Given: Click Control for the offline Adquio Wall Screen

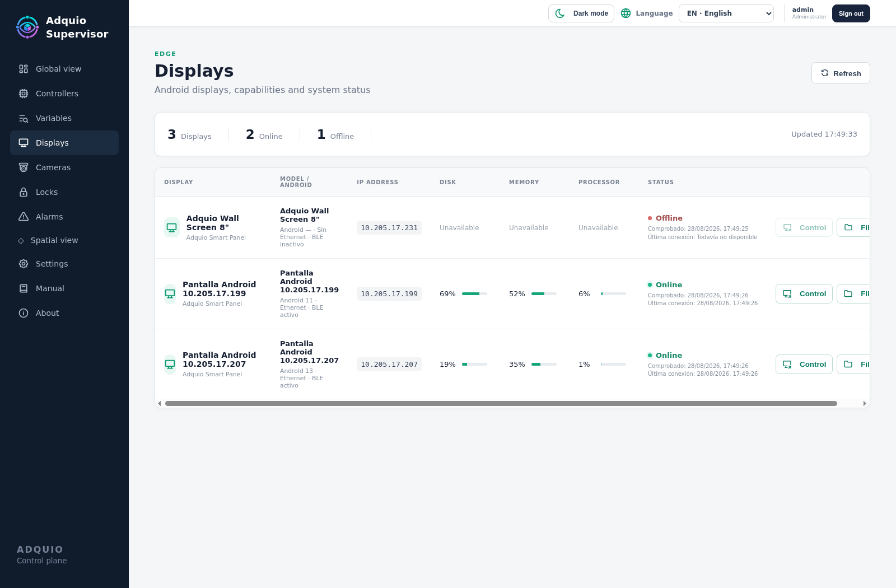Looking at the screenshot, I should (x=804, y=227).
